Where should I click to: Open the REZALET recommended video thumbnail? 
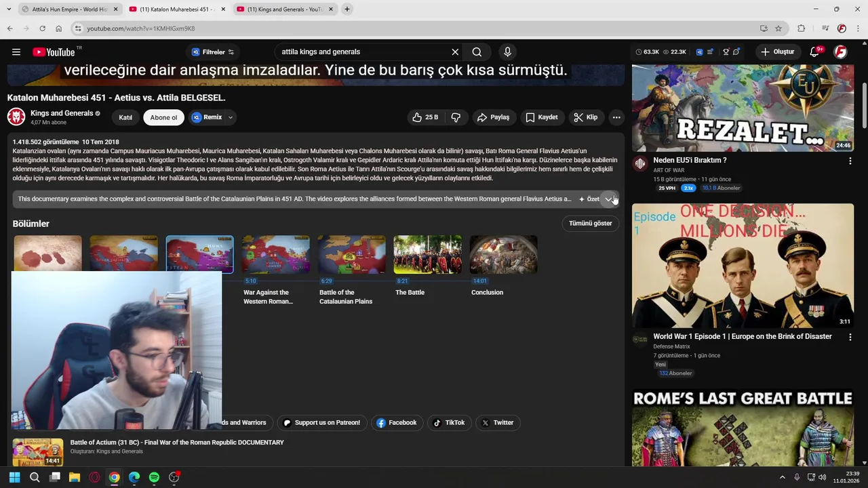point(743,108)
